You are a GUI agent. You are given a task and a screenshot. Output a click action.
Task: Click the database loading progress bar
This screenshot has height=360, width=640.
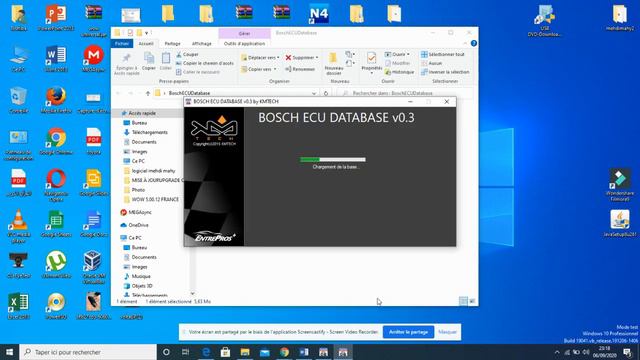333,160
